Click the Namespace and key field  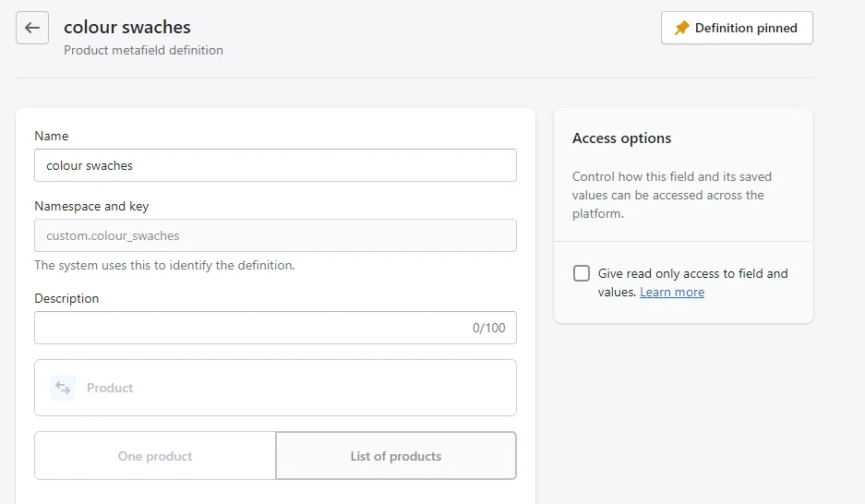coord(275,235)
